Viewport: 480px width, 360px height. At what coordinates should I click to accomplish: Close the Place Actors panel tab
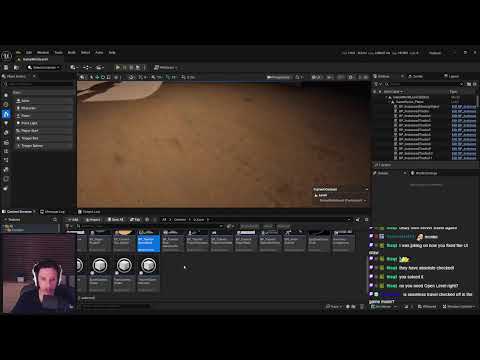tap(34, 76)
